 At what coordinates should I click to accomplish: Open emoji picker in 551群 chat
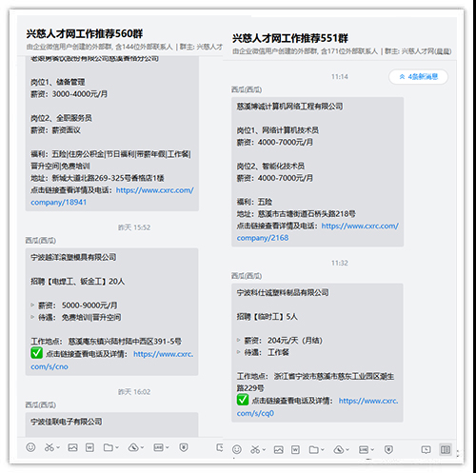click(237, 449)
